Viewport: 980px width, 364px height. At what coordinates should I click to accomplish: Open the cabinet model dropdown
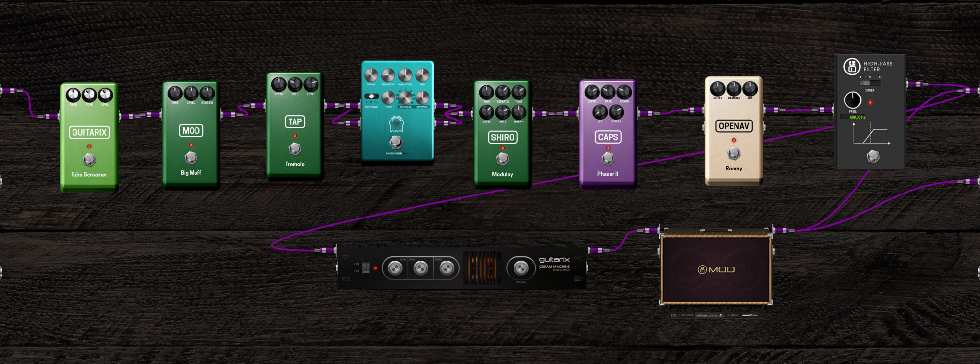click(x=709, y=315)
